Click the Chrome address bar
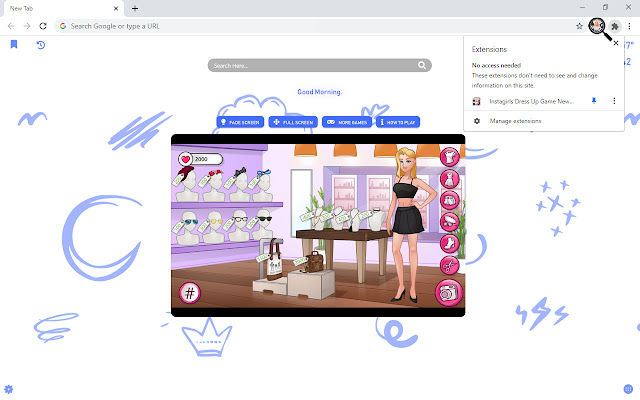 pyautogui.click(x=318, y=26)
